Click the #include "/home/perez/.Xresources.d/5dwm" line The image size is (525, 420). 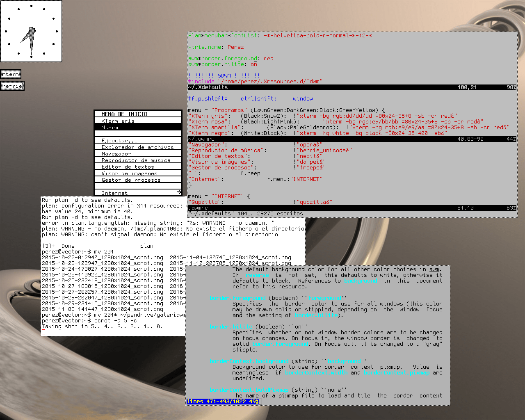[256, 82]
